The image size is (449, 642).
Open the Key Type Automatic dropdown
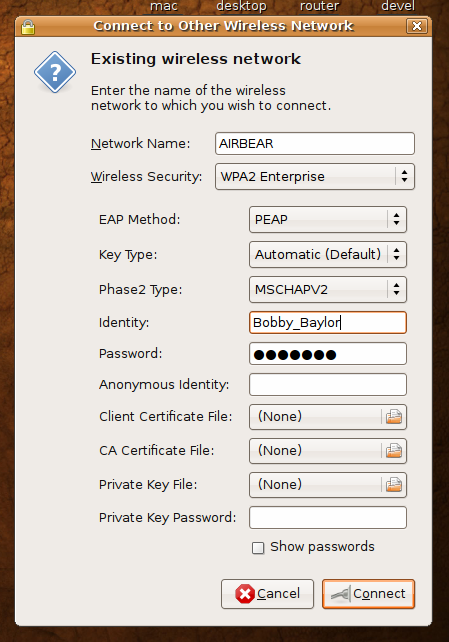(x=327, y=254)
